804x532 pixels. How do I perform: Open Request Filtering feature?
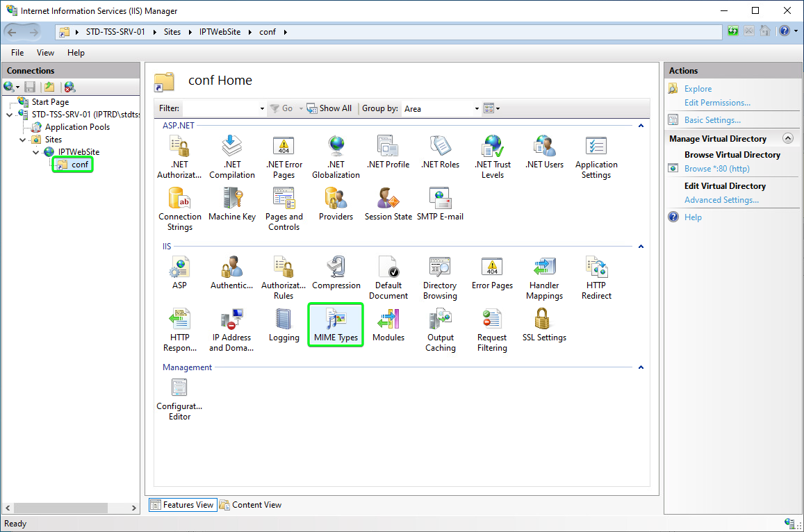coord(492,330)
